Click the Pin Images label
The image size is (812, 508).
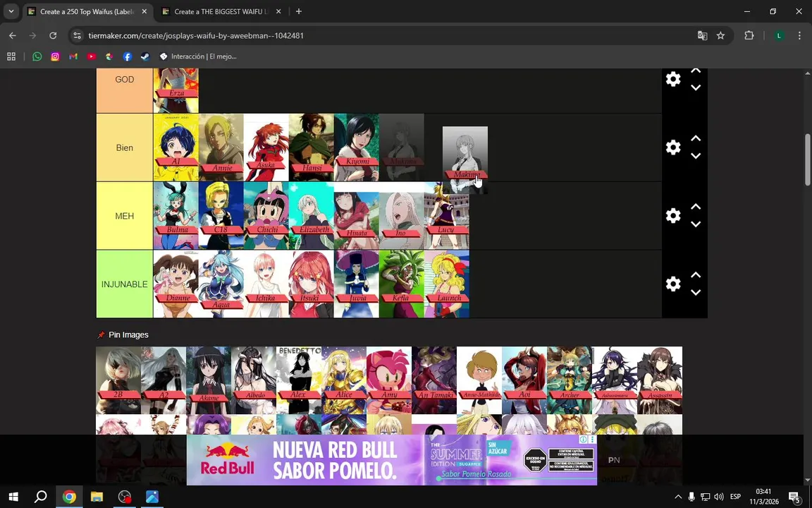pyautogui.click(x=128, y=335)
